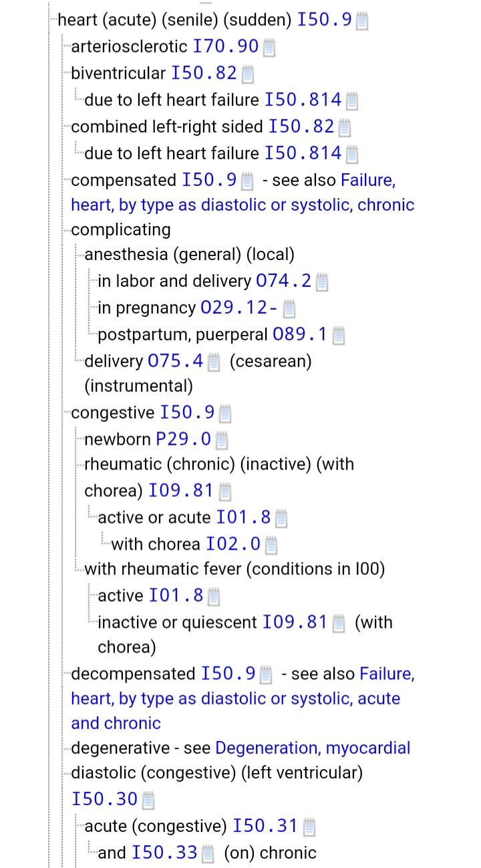Screen dimensions: 481x868
Task: Click the note icon after newborn P29.0
Action: pyautogui.click(x=222, y=440)
